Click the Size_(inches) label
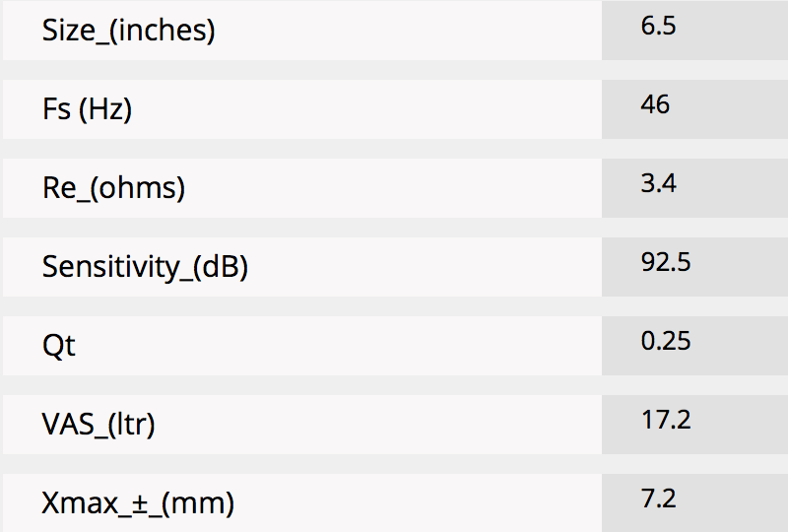 click(x=129, y=31)
